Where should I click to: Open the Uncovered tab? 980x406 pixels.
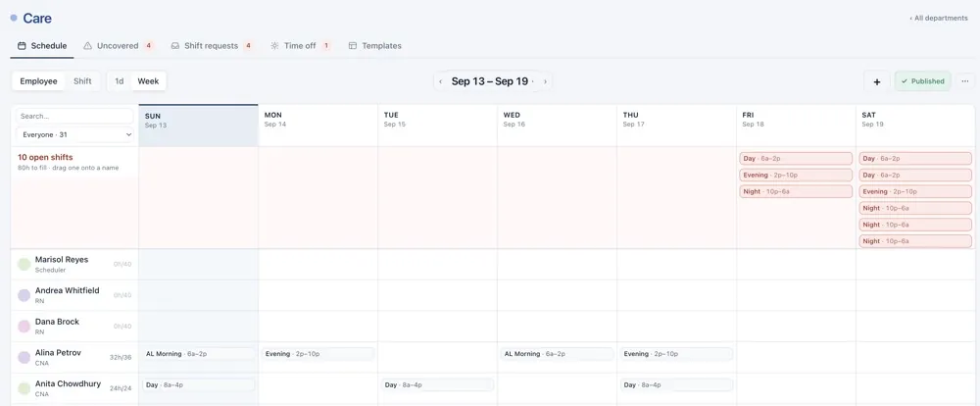[119, 46]
